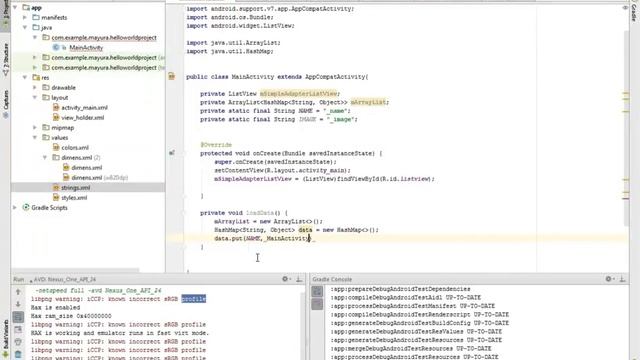Click highlighted mSimpleAdapterListView field declaration
The width and height of the screenshot is (640, 360).
299,93
